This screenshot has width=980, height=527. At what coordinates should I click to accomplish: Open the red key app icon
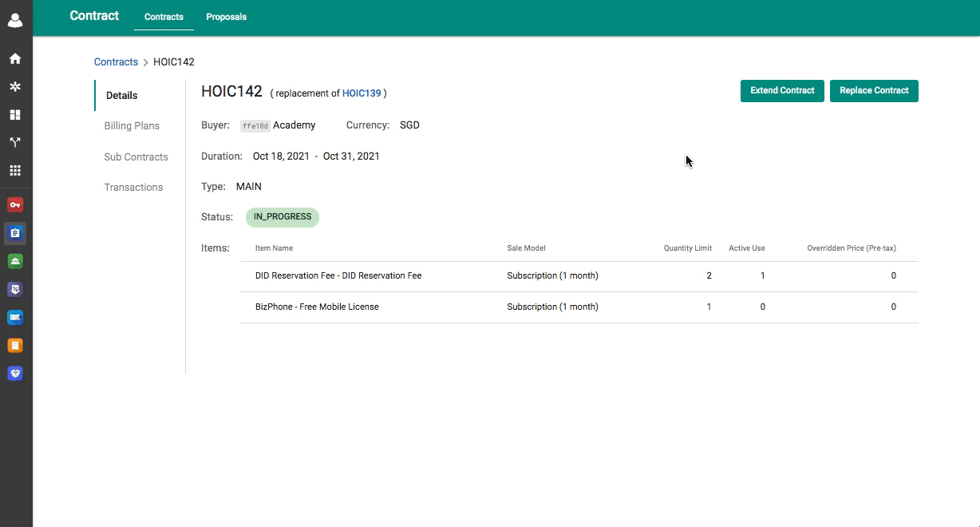[x=15, y=204]
